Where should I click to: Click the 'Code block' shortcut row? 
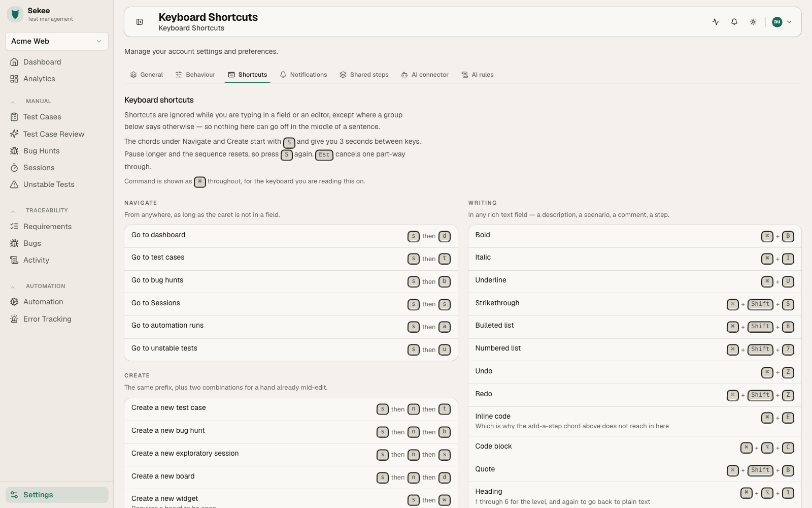[x=634, y=448]
